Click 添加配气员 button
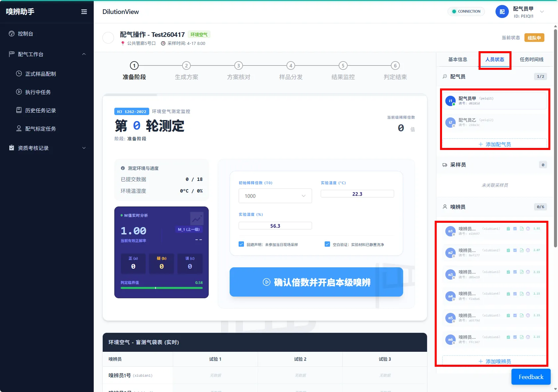The height and width of the screenshot is (392, 558). pos(495,144)
